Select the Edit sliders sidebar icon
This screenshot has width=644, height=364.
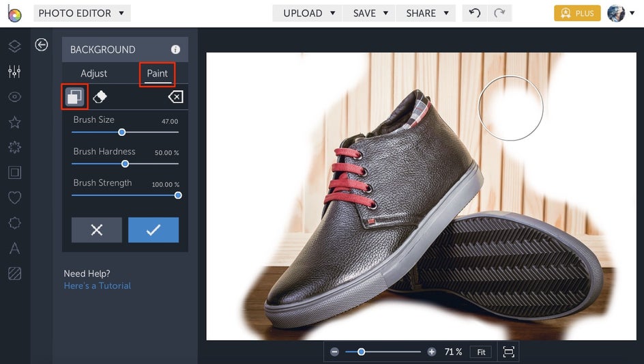14,72
